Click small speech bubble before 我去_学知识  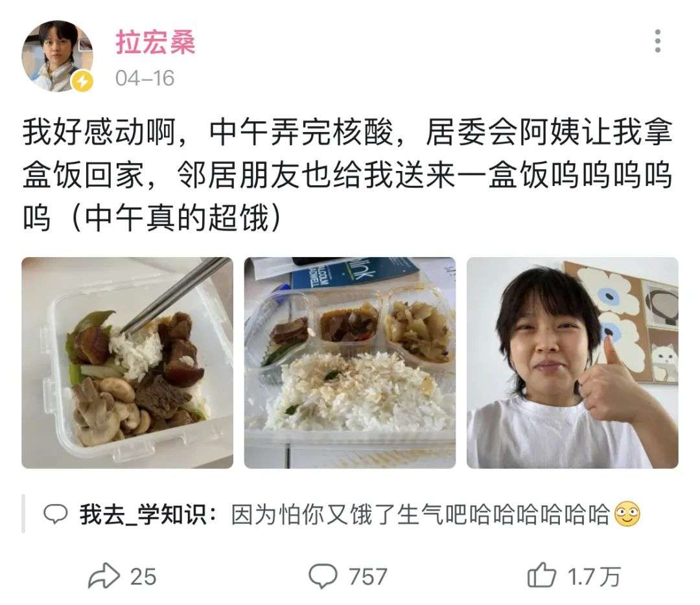(x=55, y=514)
